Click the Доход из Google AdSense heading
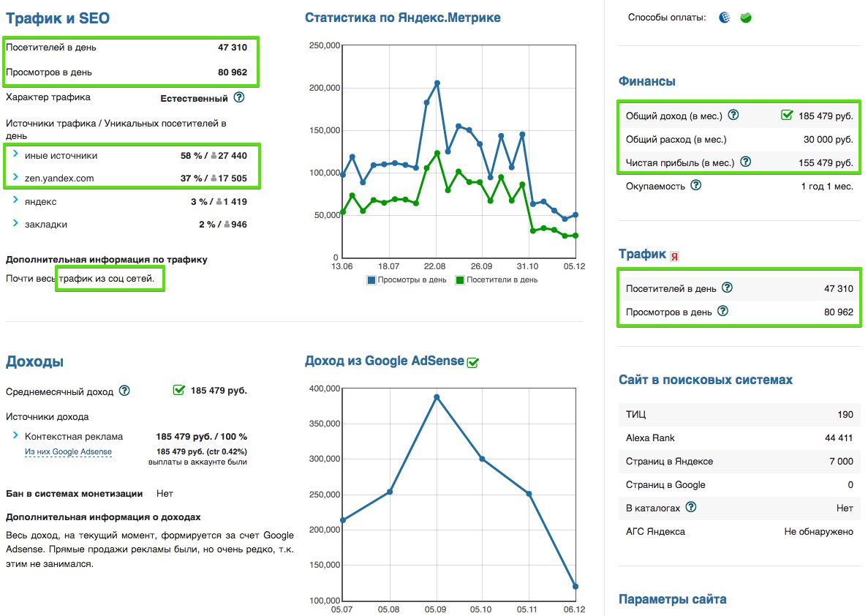Image resolution: width=868 pixels, height=616 pixels. point(385,361)
